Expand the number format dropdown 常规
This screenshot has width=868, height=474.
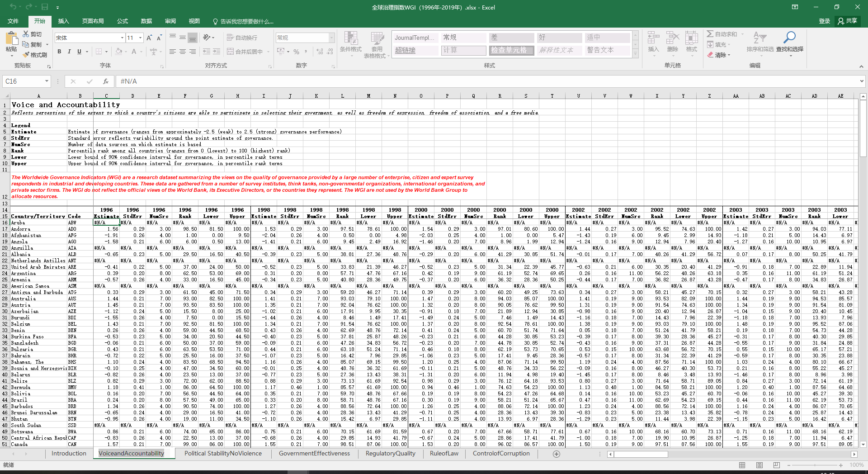pyautogui.click(x=331, y=38)
